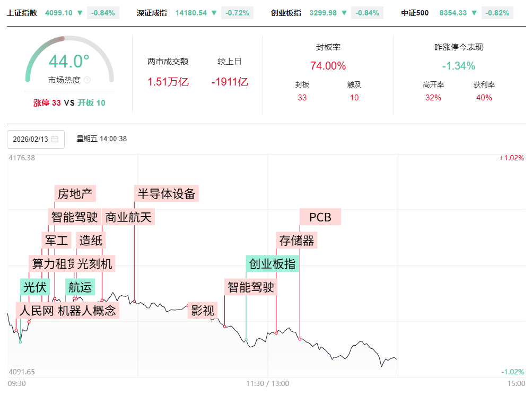
Task: Click the down arrow next to 中证500 8354.33
Action: pyautogui.click(x=474, y=13)
